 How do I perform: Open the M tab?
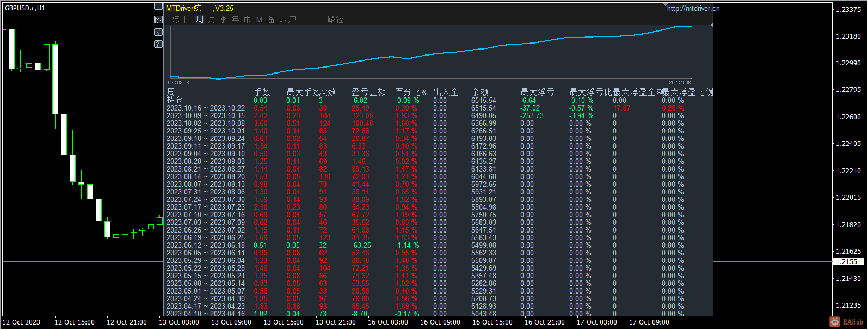pyautogui.click(x=259, y=20)
